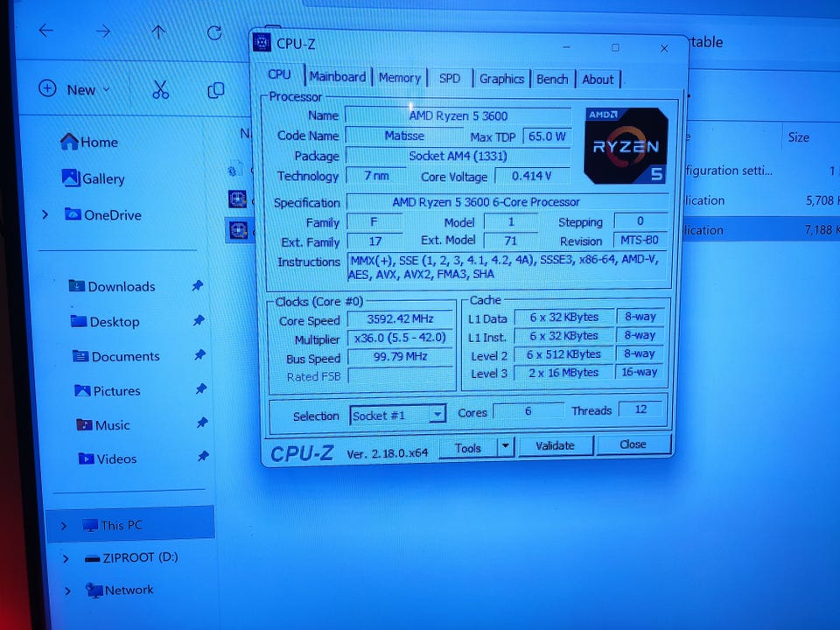840x630 pixels.
Task: Click the pin icon next to Downloads
Action: click(198, 285)
